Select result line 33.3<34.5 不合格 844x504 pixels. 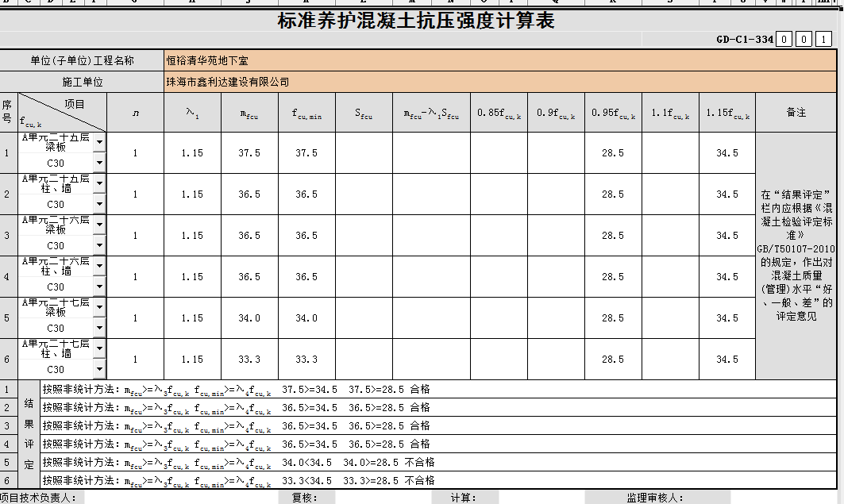point(438,480)
